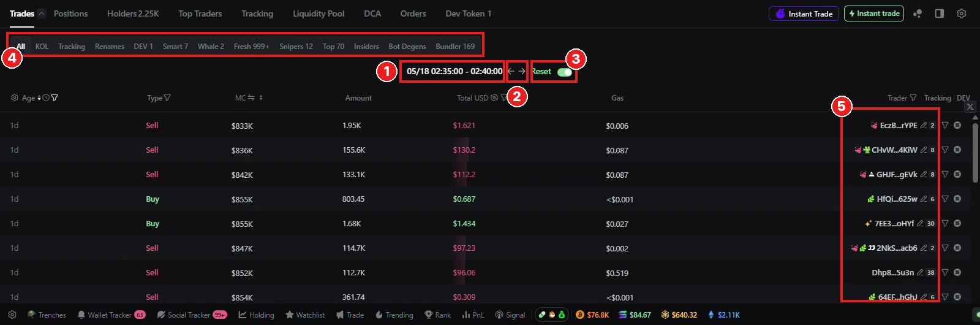980x325 pixels.
Task: Switch Age column to clock time format
Action: pos(46,97)
